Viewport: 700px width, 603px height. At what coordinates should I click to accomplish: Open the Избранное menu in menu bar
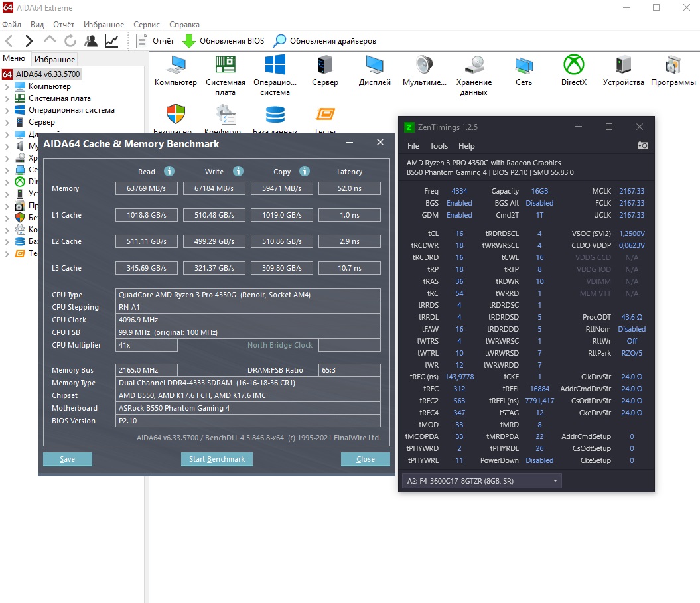click(104, 24)
